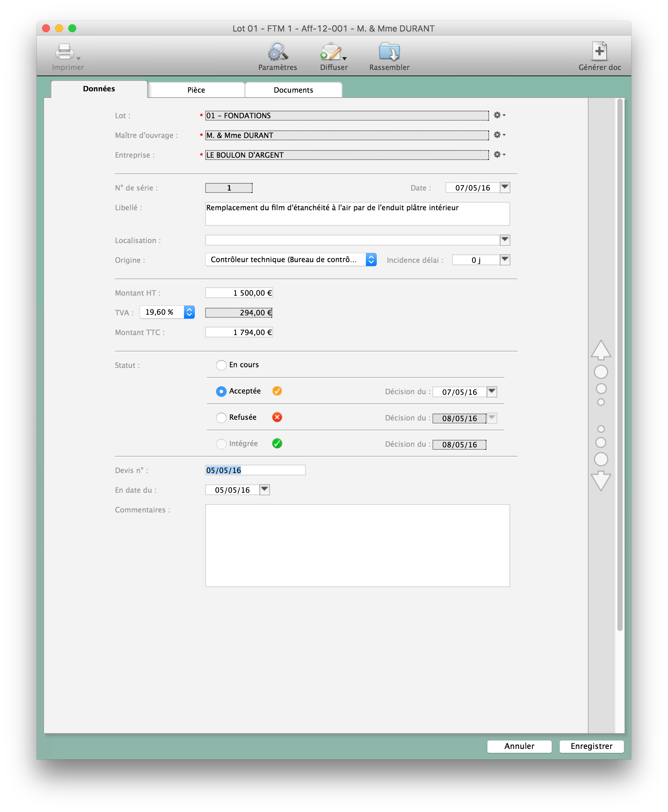Click the smallest circle below up arrow
Image resolution: width=668 pixels, height=812 pixels.
click(x=601, y=402)
